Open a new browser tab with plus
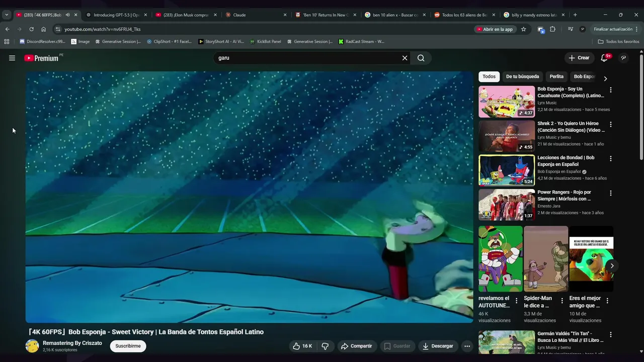This screenshot has width=644, height=362. (575, 15)
